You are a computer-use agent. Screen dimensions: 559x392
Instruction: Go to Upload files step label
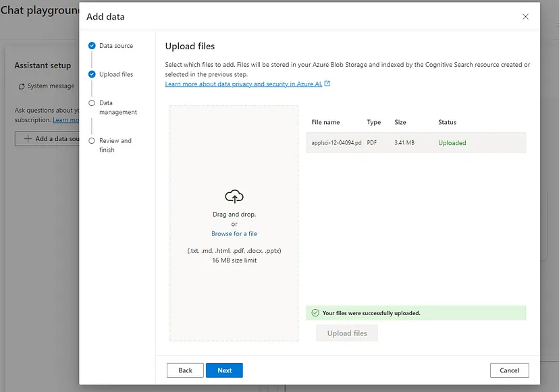coord(116,74)
